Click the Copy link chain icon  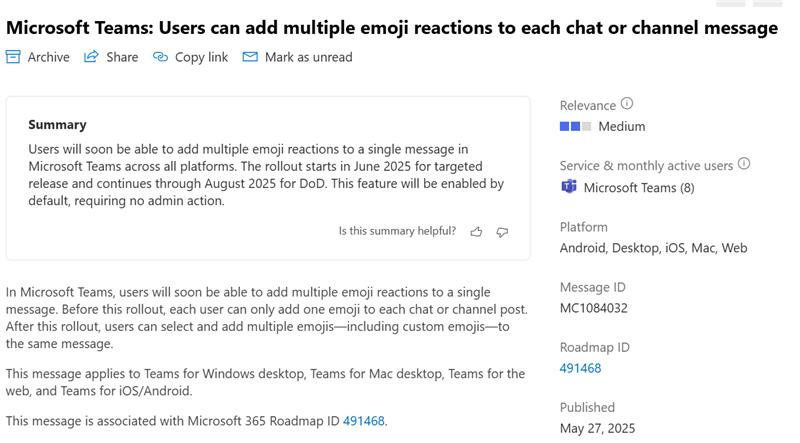(160, 57)
